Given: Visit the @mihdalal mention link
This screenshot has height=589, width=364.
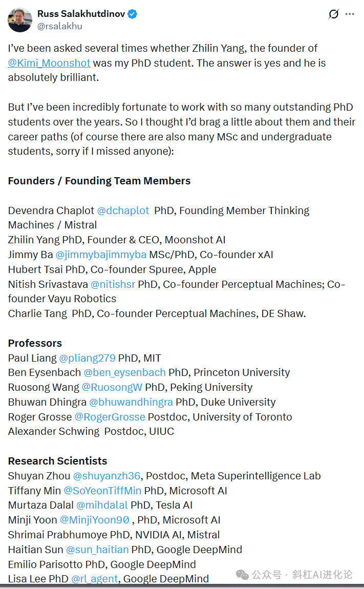Looking at the screenshot, I should 102,505.
